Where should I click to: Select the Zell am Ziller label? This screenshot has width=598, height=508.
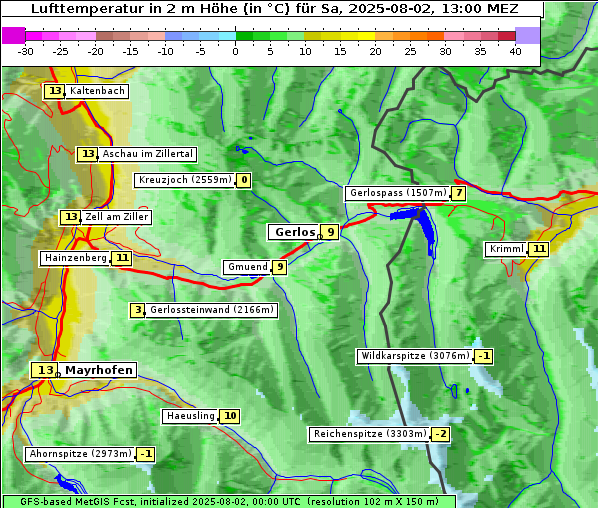pyautogui.click(x=116, y=217)
